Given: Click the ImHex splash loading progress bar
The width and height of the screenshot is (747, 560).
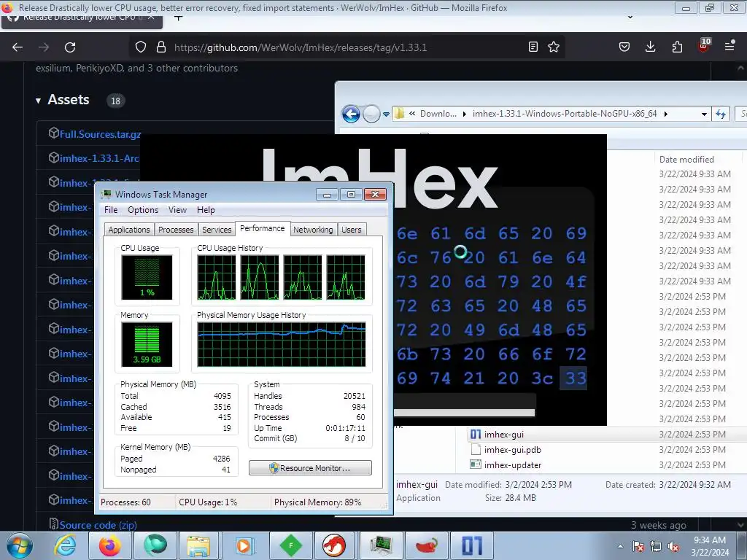Looking at the screenshot, I should pos(464,413).
